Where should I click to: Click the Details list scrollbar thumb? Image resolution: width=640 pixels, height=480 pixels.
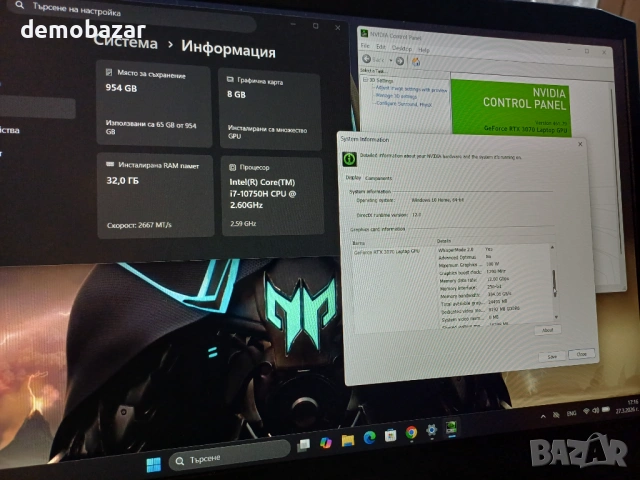click(554, 283)
